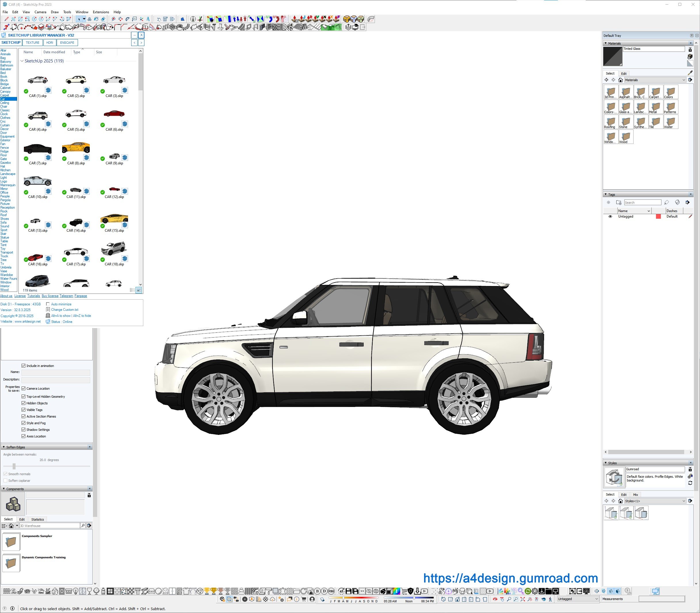The height and width of the screenshot is (613, 700).
Task: Open the Glass and Mirrors material folder
Action: coord(625,107)
